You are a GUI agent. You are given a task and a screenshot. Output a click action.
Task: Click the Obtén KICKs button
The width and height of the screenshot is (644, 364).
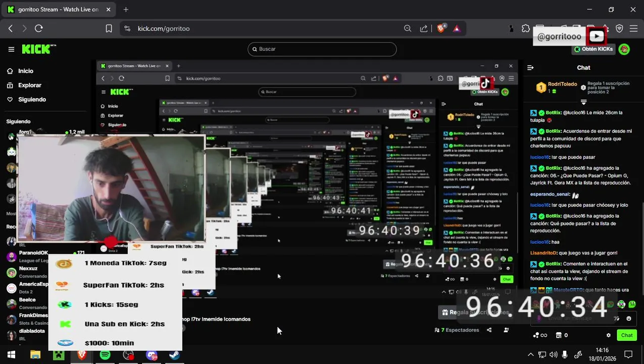pos(593,49)
